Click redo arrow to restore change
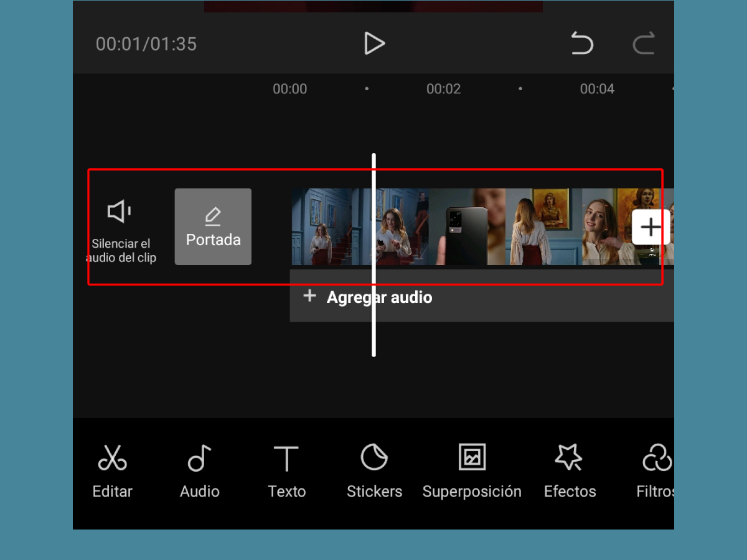 pyautogui.click(x=645, y=44)
